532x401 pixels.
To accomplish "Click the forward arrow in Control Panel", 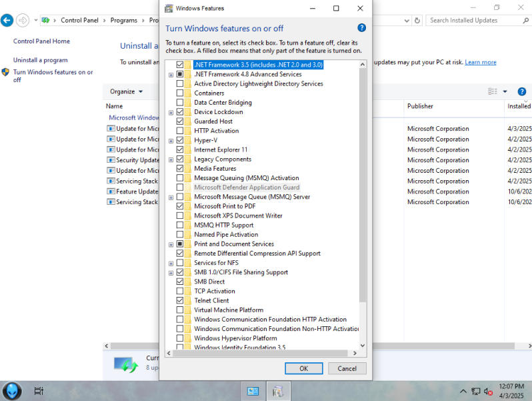I will 23,21.
